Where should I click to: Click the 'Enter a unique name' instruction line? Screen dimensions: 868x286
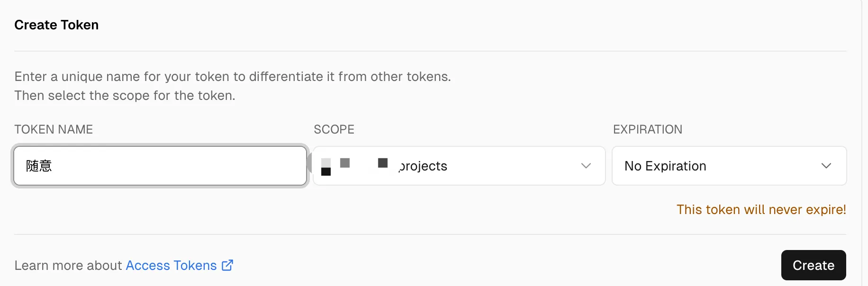coord(233,76)
